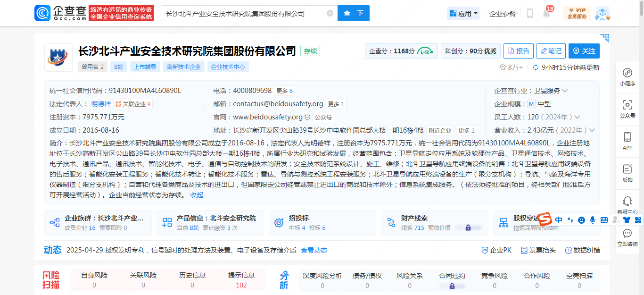Show 更多 1 next to the email
644x295 pixels.
click(336, 104)
